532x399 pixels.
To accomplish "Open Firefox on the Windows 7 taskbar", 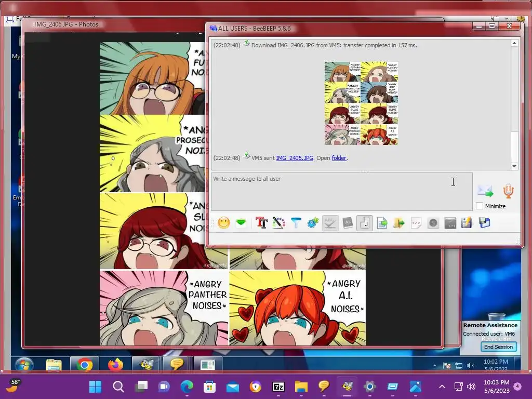I will (x=115, y=365).
